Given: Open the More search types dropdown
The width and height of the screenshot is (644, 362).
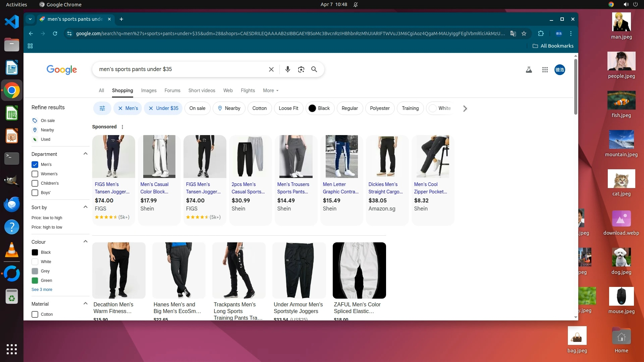Looking at the screenshot, I should click(x=270, y=90).
